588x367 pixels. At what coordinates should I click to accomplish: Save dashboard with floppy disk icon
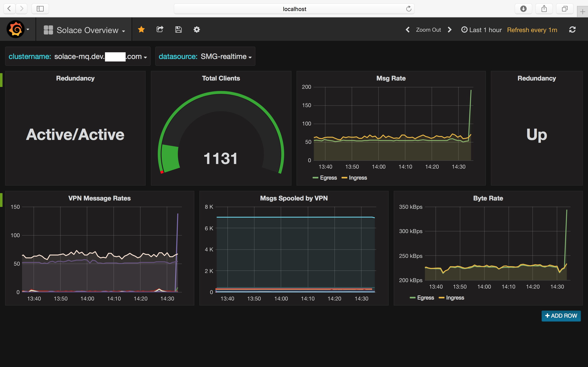point(178,30)
